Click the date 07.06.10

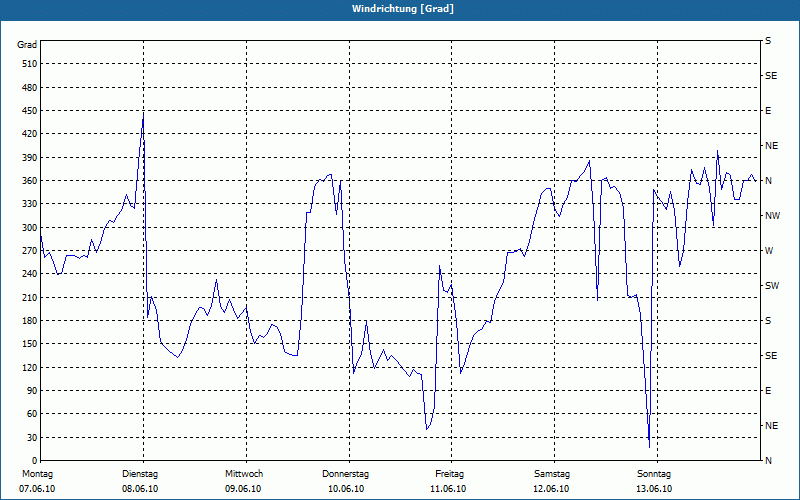point(37,489)
